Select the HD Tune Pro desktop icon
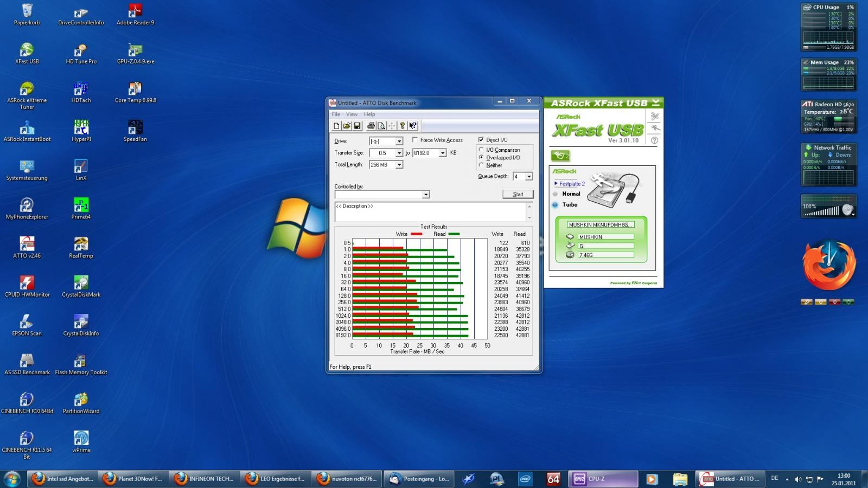The height and width of the screenshot is (488, 868). pyautogui.click(x=81, y=54)
